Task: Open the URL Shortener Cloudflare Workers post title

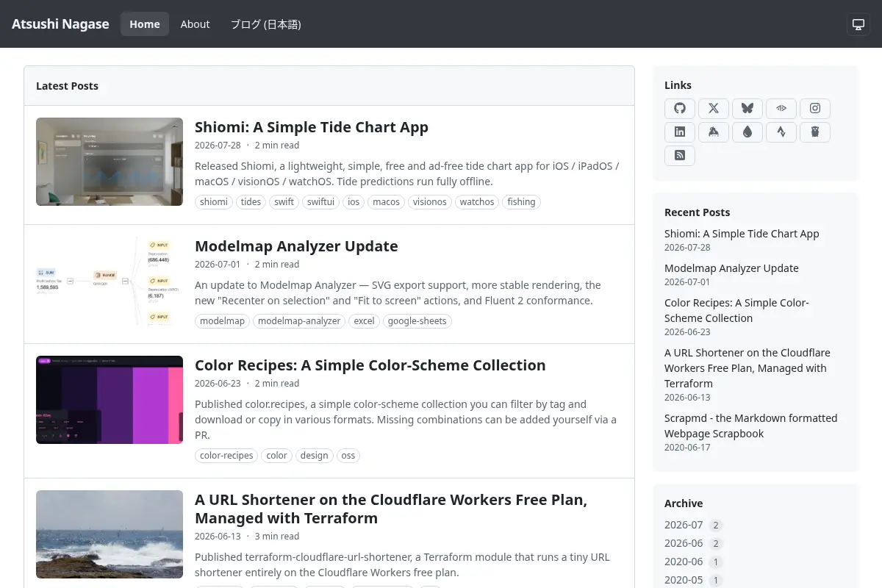Action: pyautogui.click(x=391, y=509)
